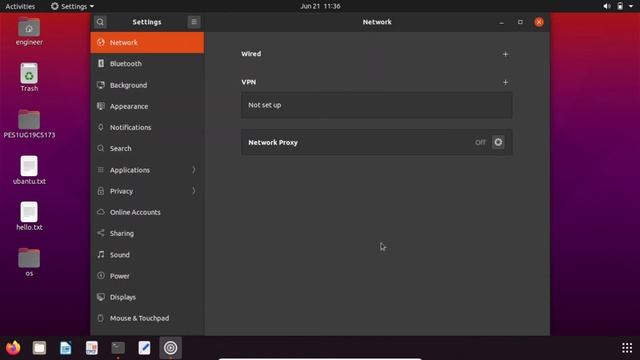Open Bluetooth settings

pyautogui.click(x=147, y=64)
